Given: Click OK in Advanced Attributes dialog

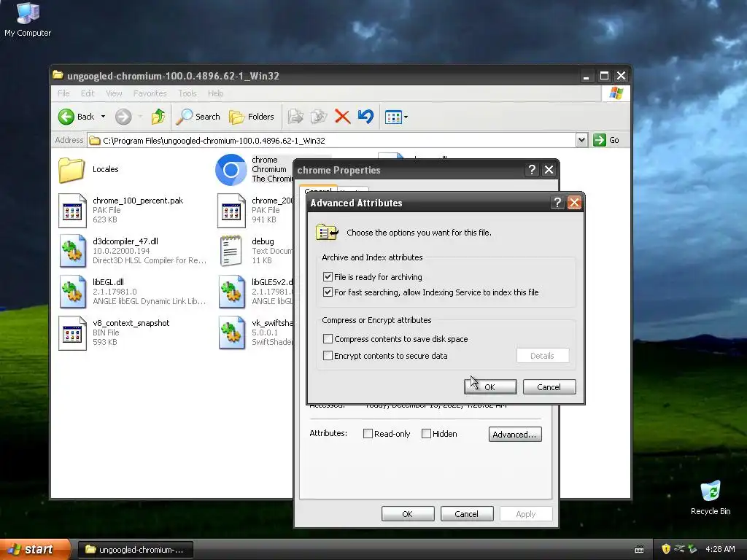Looking at the screenshot, I should [490, 386].
